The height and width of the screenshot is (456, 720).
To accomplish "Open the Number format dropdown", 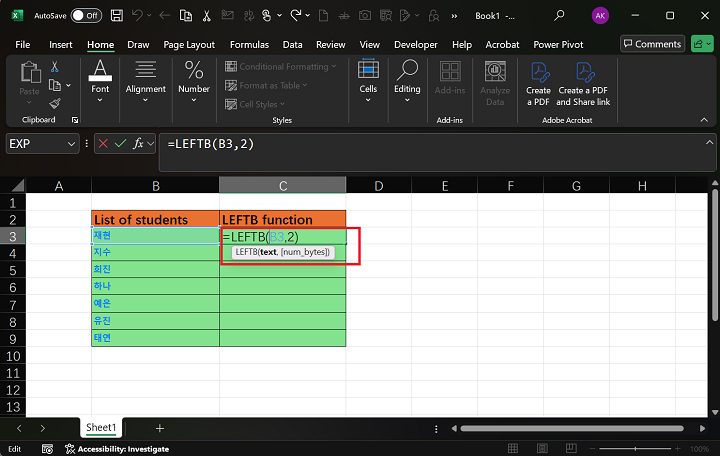I will 194,78.
